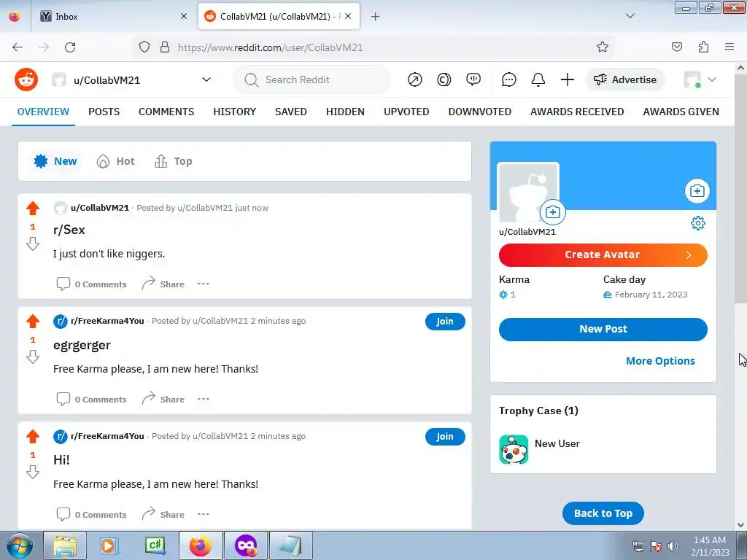The width and height of the screenshot is (747, 560).
Task: Upvote the r/Sex post
Action: coord(33,208)
